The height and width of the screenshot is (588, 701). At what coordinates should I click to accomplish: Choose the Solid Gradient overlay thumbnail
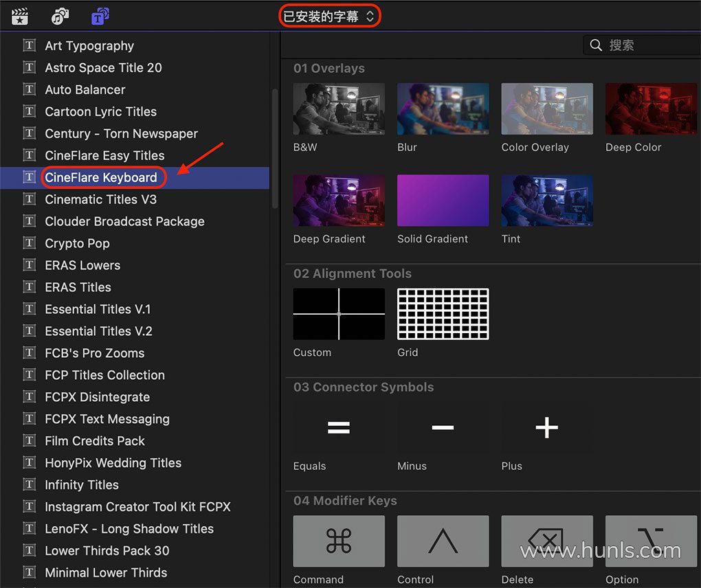pyautogui.click(x=443, y=201)
